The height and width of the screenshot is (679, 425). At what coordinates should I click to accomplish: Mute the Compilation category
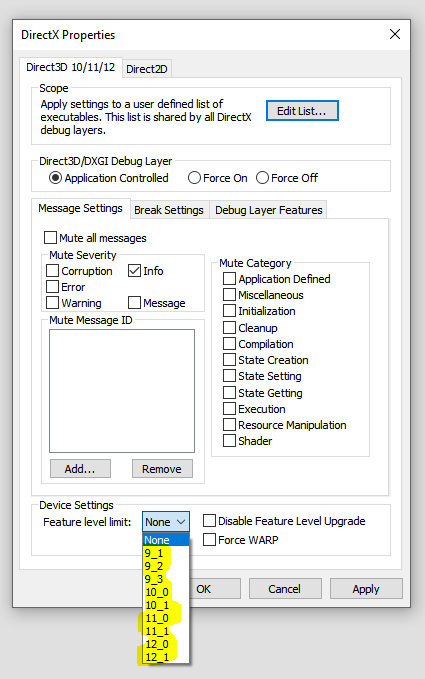(229, 344)
